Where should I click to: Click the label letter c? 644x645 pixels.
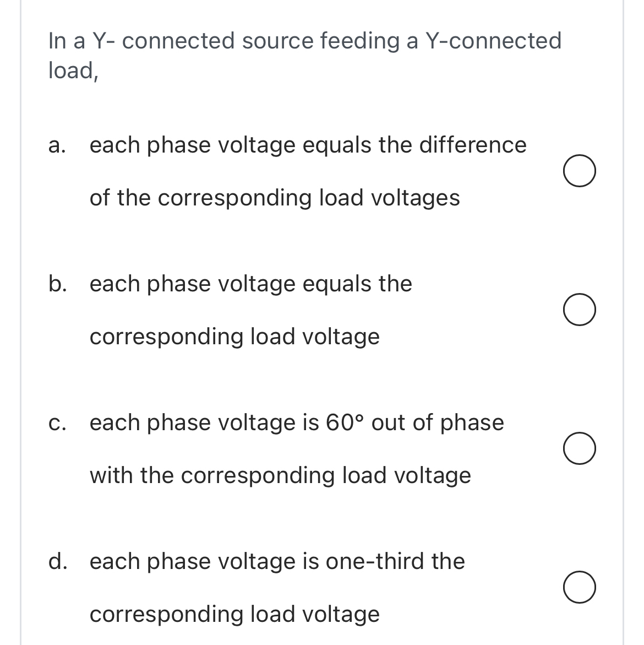(x=56, y=423)
